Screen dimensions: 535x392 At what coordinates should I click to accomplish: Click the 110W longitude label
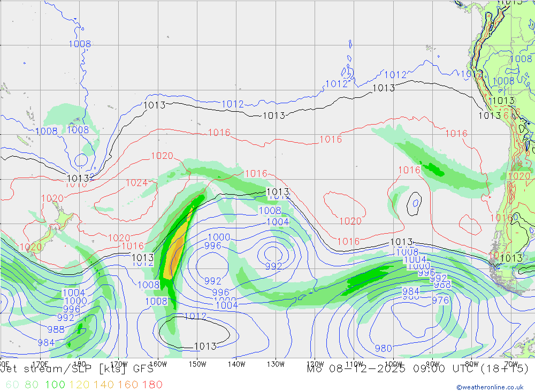point(354,364)
